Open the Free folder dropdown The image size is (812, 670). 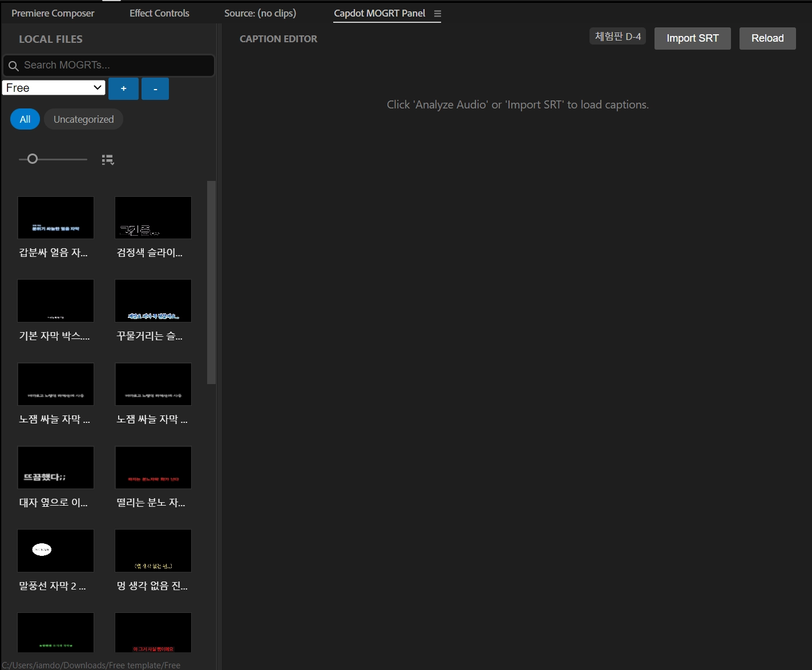point(54,88)
